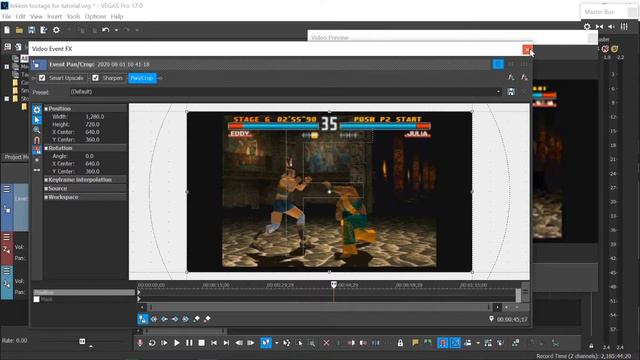Select the Pan/Crop effect in chain
The image size is (640, 360).
(142, 78)
